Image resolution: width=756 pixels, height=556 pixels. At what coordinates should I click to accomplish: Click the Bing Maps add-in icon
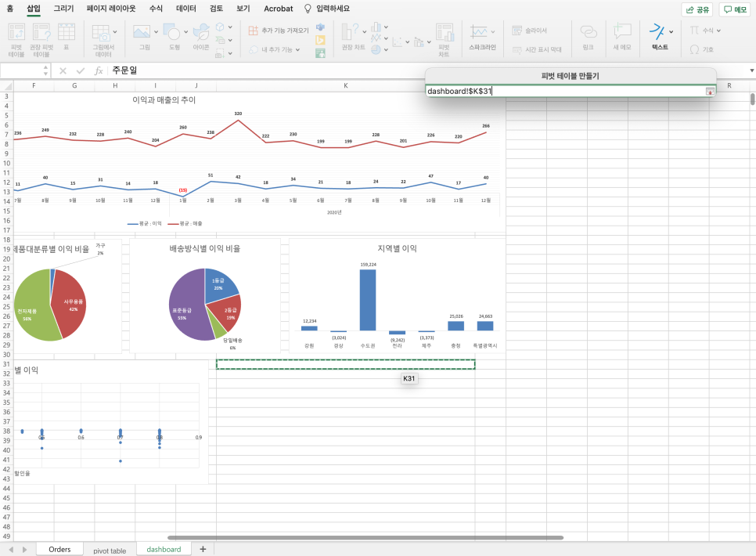point(320,40)
